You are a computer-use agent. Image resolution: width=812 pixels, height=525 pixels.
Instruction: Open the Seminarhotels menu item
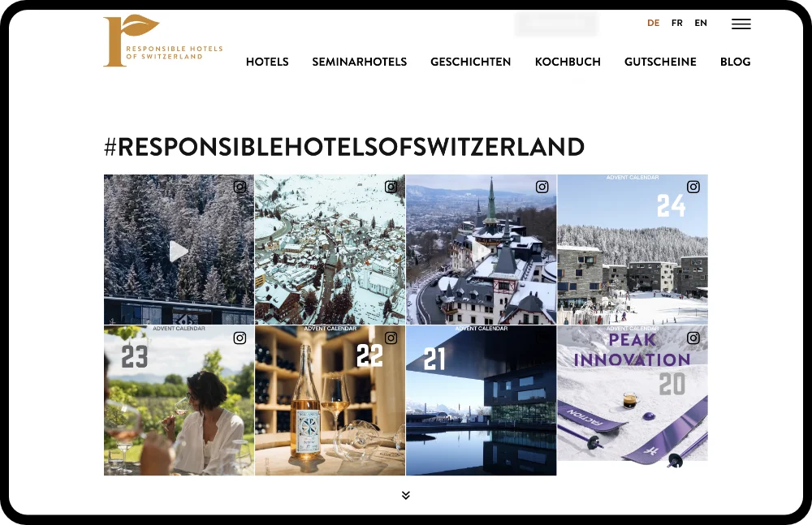(360, 62)
